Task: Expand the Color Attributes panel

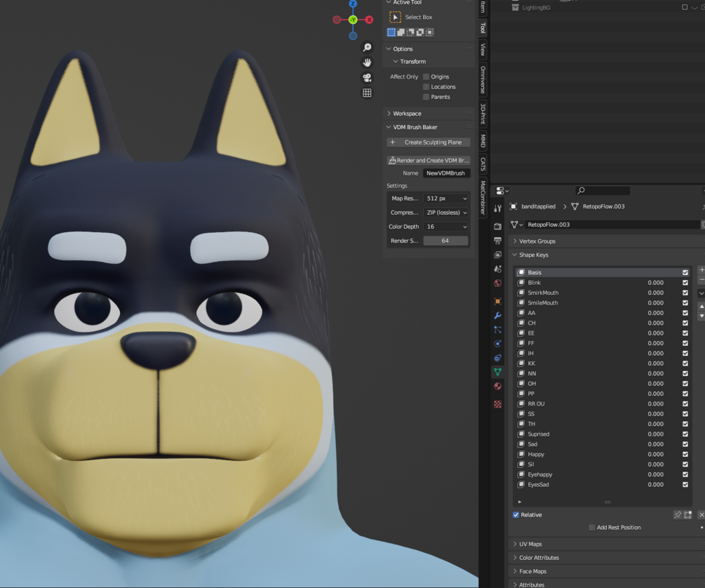Action: click(515, 557)
